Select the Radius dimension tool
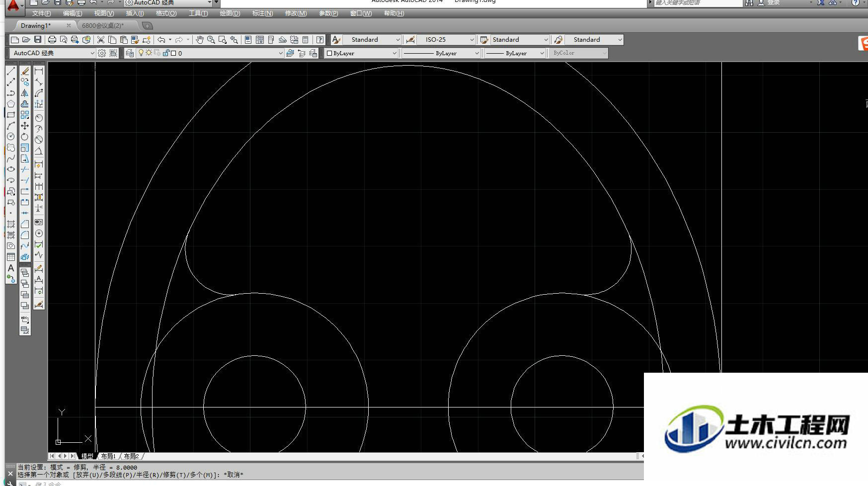 pyautogui.click(x=39, y=118)
